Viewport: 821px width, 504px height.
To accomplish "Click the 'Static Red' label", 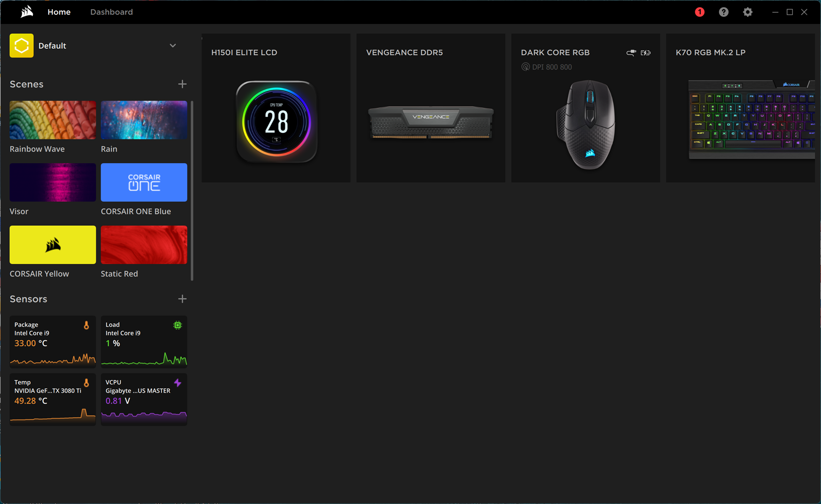I will 120,274.
